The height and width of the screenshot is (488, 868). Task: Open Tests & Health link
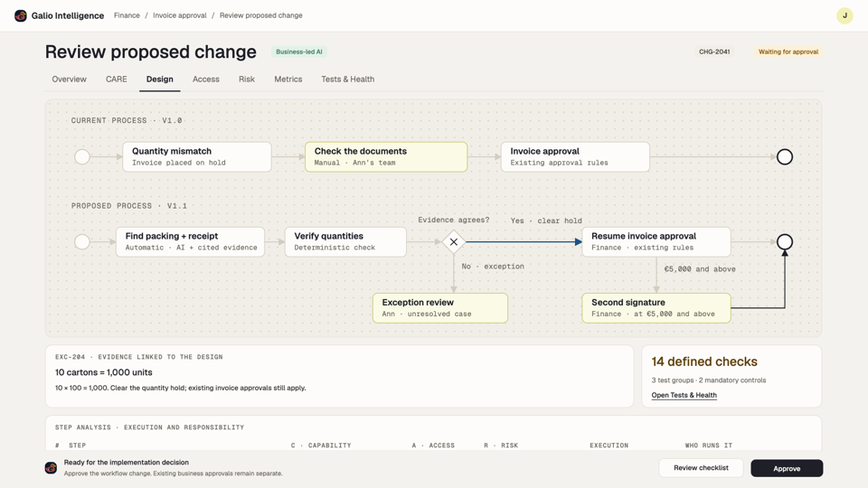pos(684,395)
